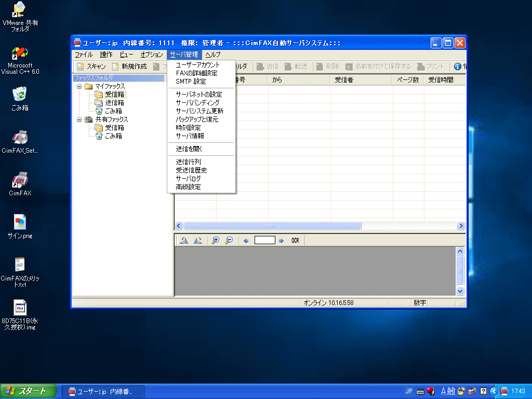Select 受信箱 under 共有ファックス
Viewport: 532px width, 399px height.
pyautogui.click(x=114, y=128)
